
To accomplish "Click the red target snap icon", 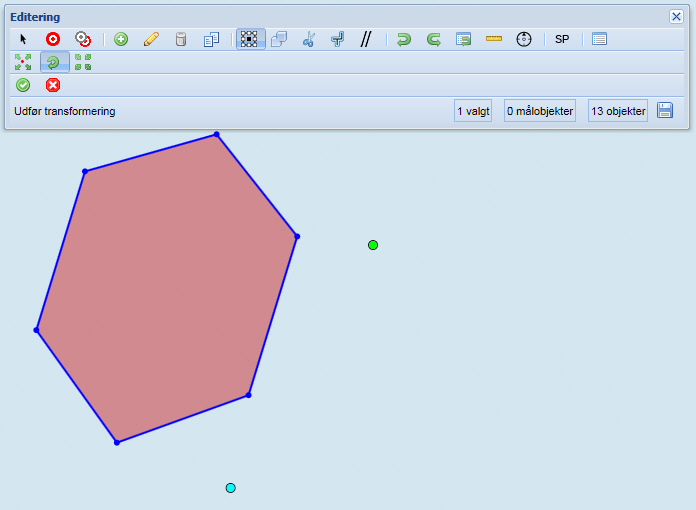I will [53, 39].
